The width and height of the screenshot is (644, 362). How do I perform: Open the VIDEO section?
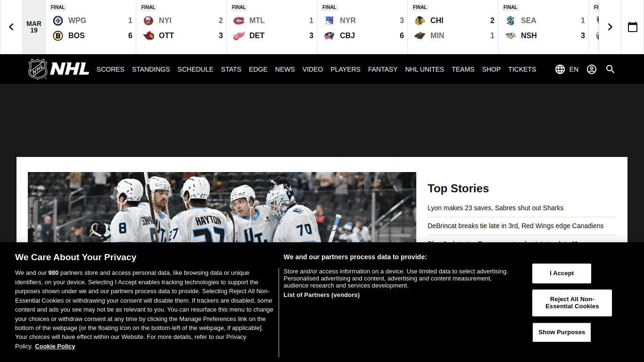point(313,69)
